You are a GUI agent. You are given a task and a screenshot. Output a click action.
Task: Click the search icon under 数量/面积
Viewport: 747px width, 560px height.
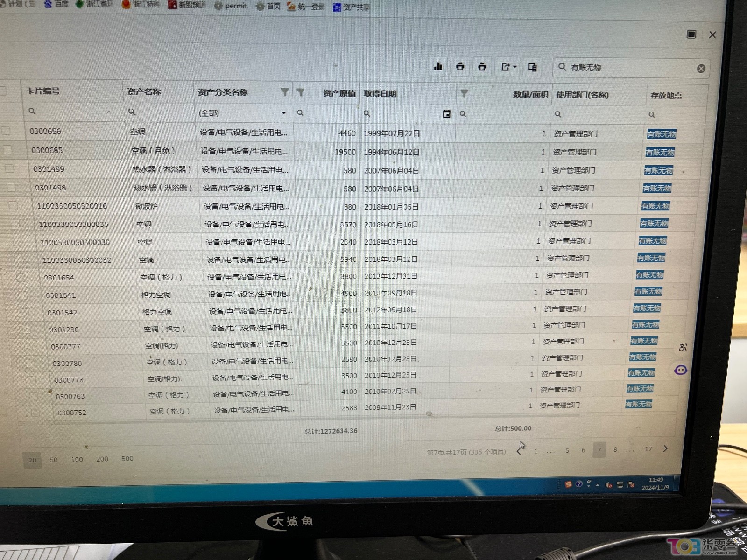click(x=463, y=114)
